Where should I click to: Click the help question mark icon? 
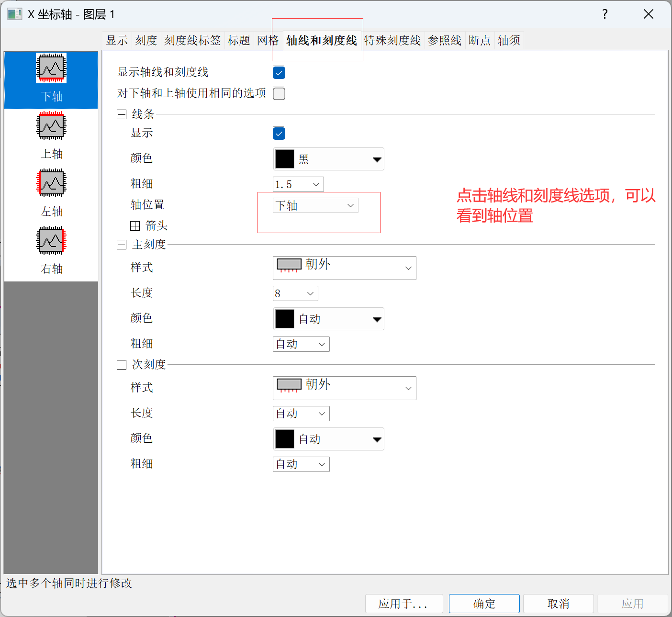[x=605, y=14]
